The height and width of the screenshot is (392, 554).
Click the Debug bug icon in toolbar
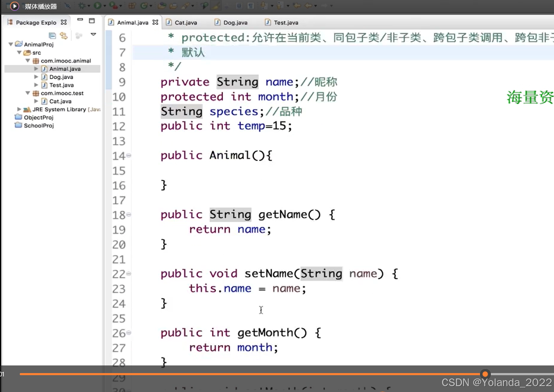(82, 6)
